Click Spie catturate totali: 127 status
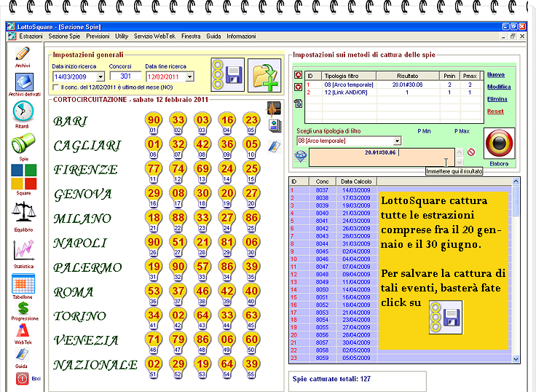This screenshot has width=536, height=392. (x=331, y=379)
